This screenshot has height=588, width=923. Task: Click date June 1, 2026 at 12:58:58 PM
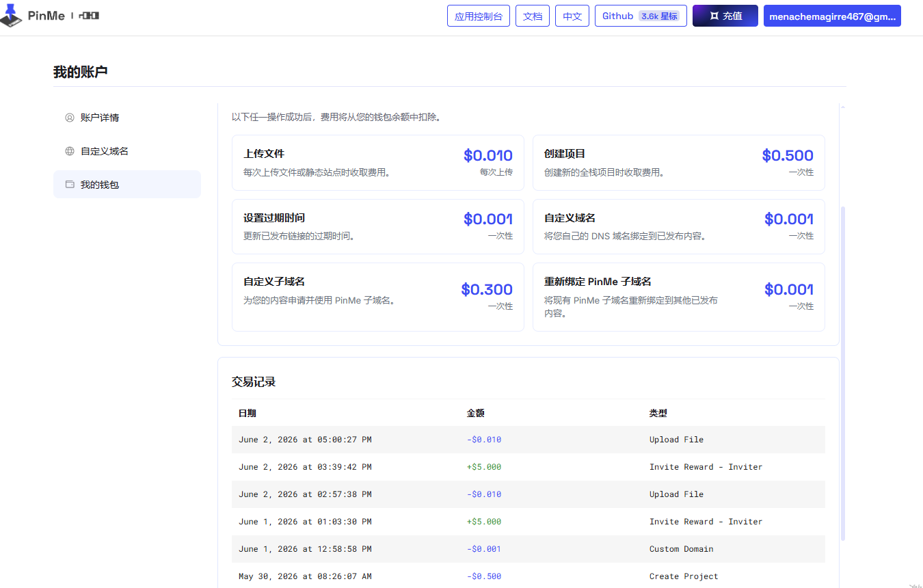[305, 549]
